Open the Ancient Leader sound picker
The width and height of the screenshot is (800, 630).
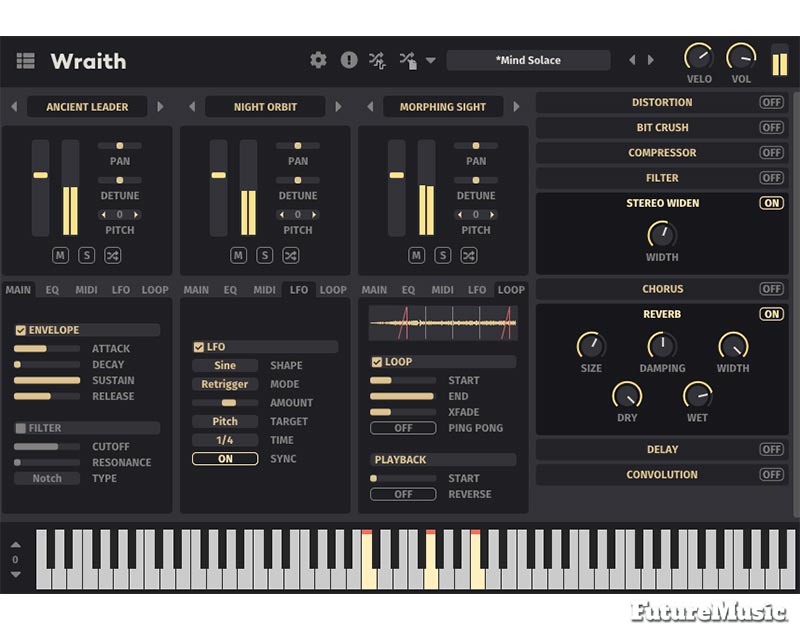tap(87, 107)
